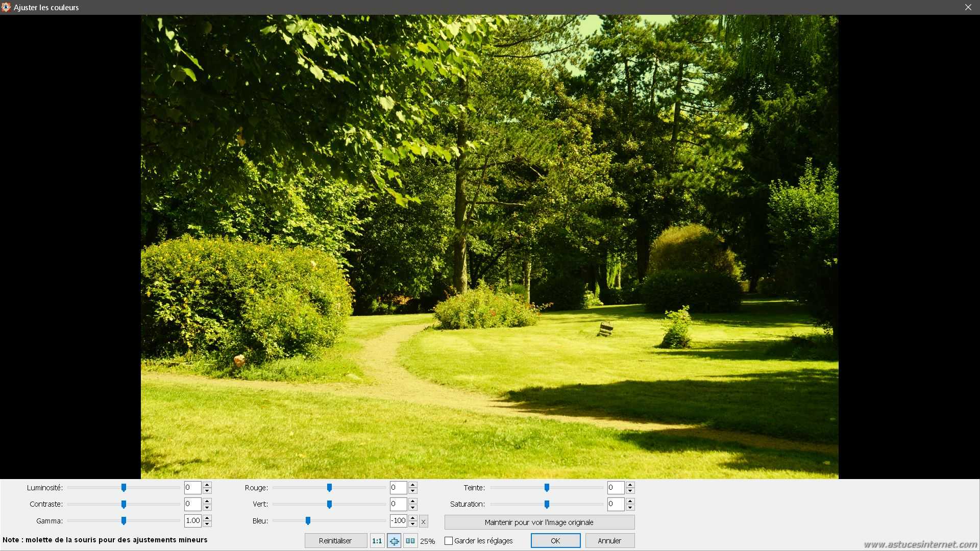Click the Bleu slider handle

(308, 521)
